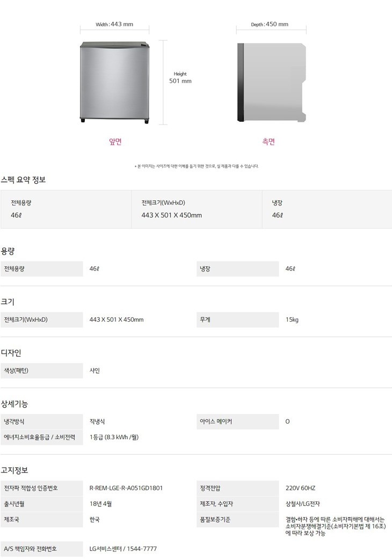The height and width of the screenshot is (560, 392).
Task: Click the LG서비스센터 / 1544-7777 phone text
Action: pyautogui.click(x=123, y=549)
